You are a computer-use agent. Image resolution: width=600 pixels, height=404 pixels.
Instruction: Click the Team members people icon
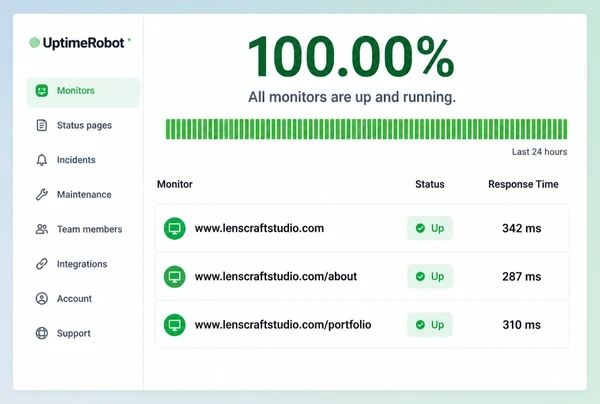[42, 229]
